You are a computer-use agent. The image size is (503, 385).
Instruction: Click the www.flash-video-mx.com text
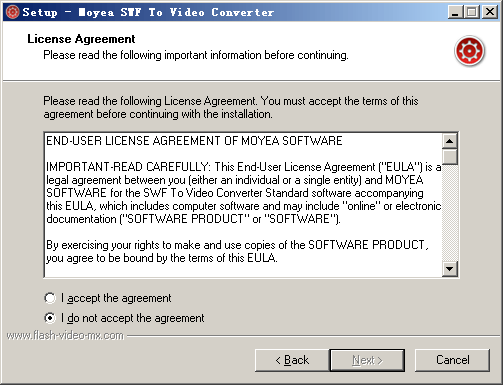click(x=65, y=335)
